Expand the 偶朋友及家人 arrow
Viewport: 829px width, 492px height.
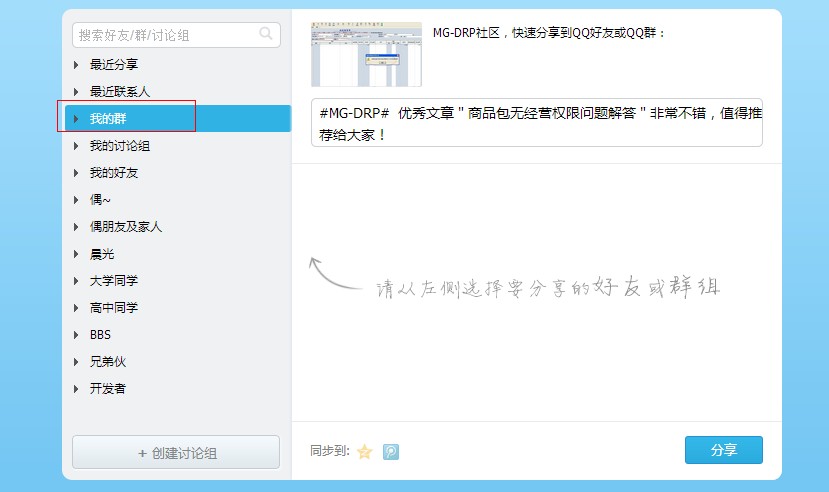(x=76, y=227)
